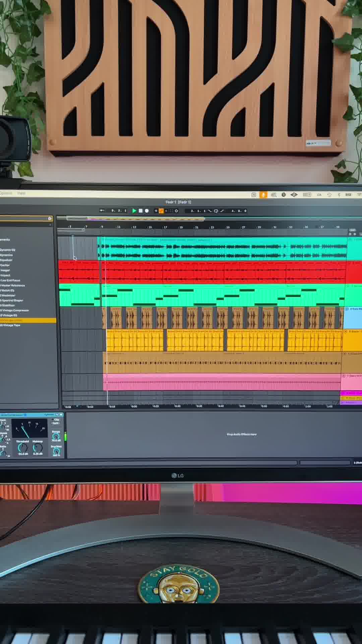
Task: Click the Follow playback arrow icon
Action: pyautogui.click(x=102, y=211)
